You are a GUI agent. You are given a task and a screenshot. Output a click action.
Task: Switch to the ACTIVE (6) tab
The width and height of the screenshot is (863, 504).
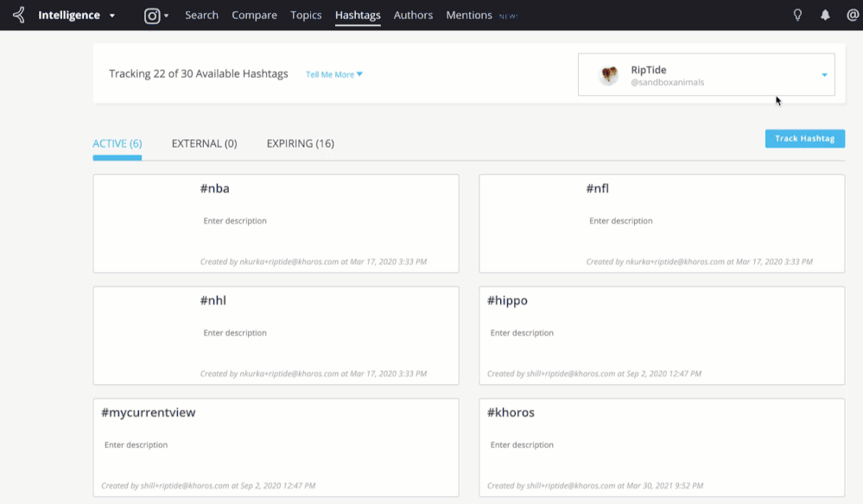coord(117,143)
